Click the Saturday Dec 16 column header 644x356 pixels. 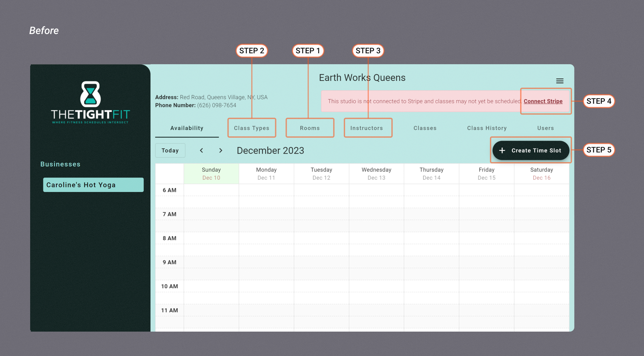click(x=542, y=174)
